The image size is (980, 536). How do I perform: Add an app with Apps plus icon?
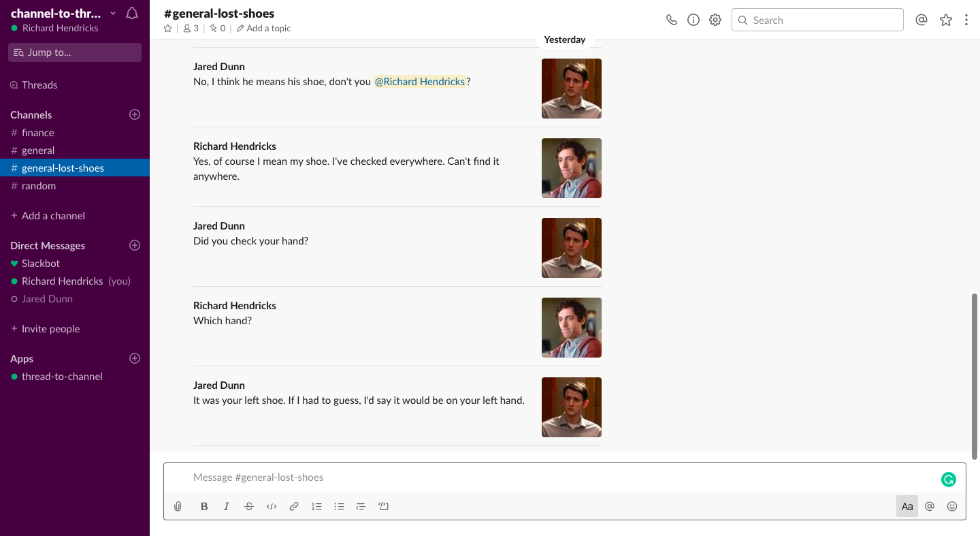point(135,358)
